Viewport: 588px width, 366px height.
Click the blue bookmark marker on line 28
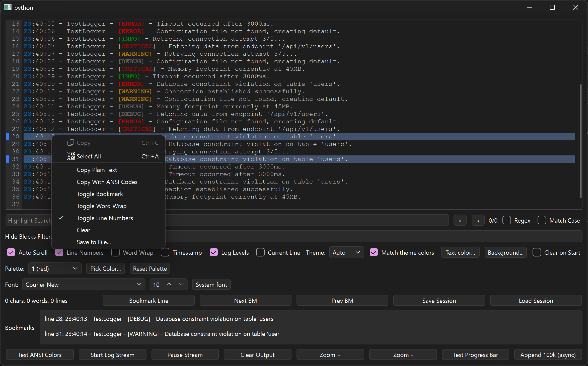8,136
